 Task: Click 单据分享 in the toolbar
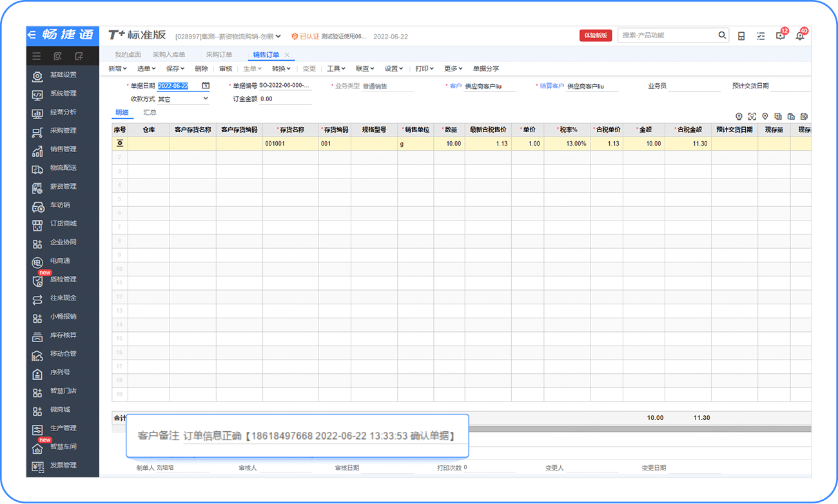pyautogui.click(x=486, y=68)
